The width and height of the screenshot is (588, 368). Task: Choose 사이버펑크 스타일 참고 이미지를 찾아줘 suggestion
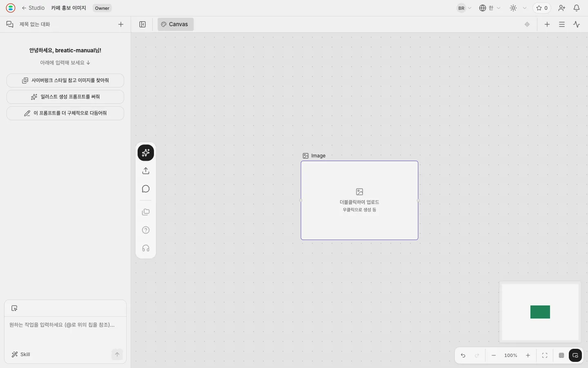click(65, 81)
